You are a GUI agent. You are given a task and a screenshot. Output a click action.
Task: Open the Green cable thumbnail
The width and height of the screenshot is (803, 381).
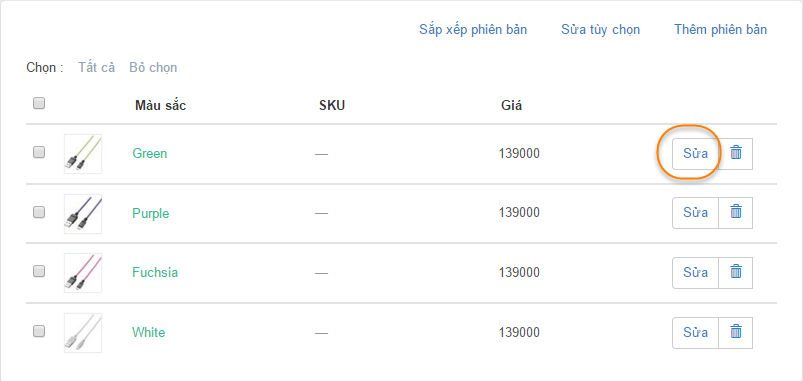(83, 154)
